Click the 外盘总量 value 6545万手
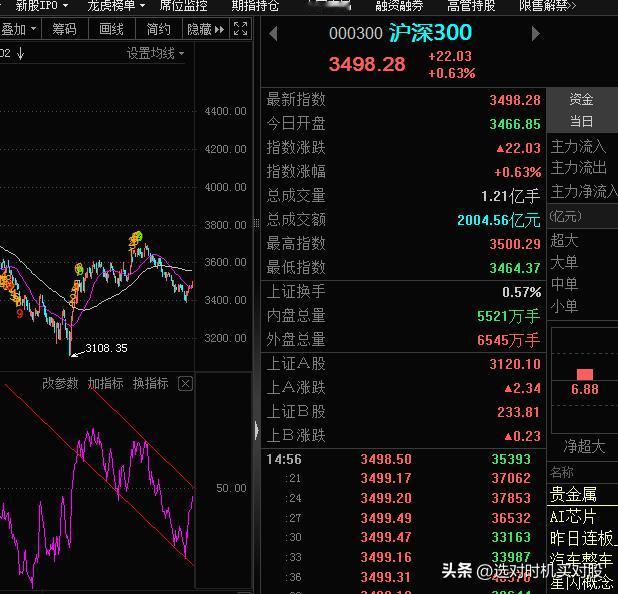This screenshot has width=618, height=594. coord(508,340)
